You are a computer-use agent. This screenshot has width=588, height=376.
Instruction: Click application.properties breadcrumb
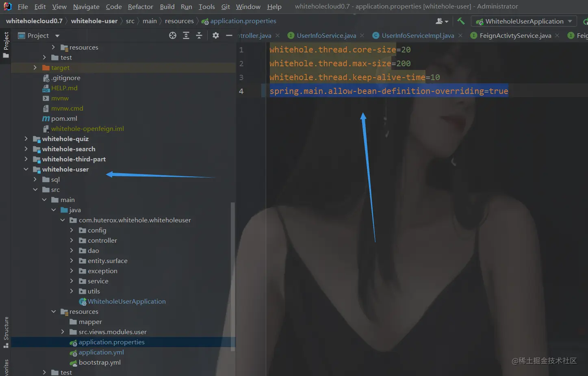pos(239,21)
